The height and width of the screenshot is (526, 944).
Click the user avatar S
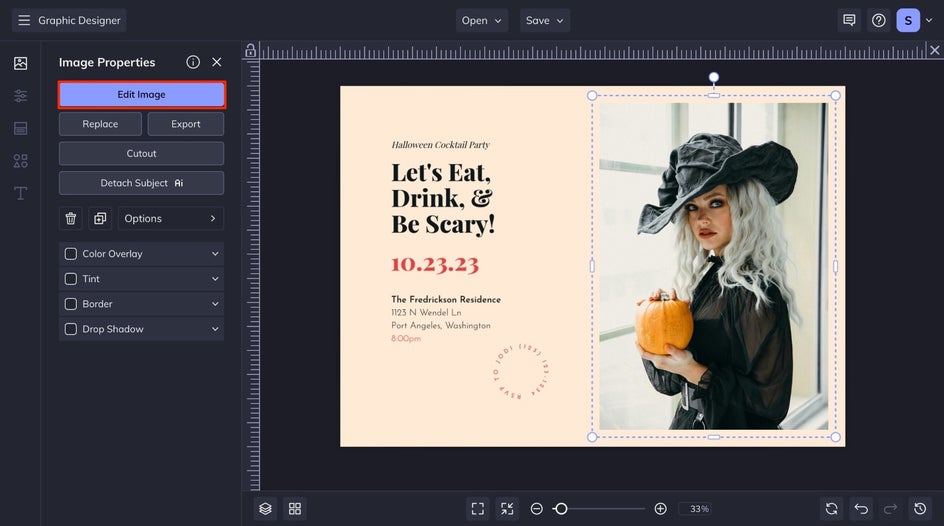point(908,20)
